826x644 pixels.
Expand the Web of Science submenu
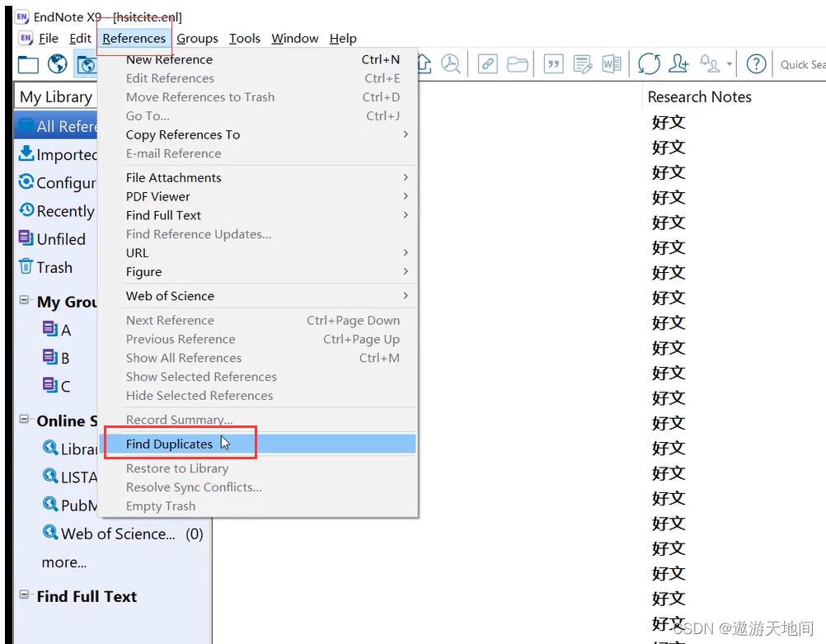point(405,296)
